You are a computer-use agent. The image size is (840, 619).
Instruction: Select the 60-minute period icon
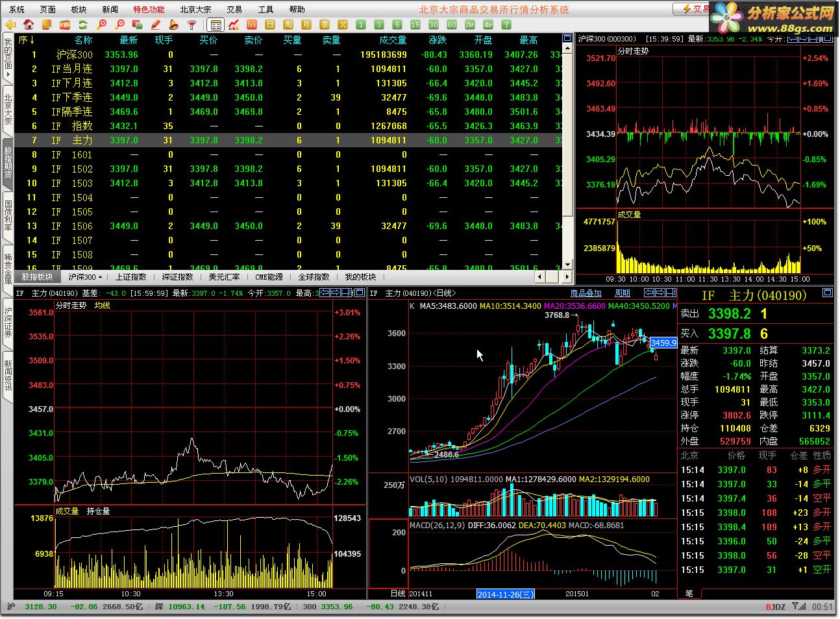452,25
